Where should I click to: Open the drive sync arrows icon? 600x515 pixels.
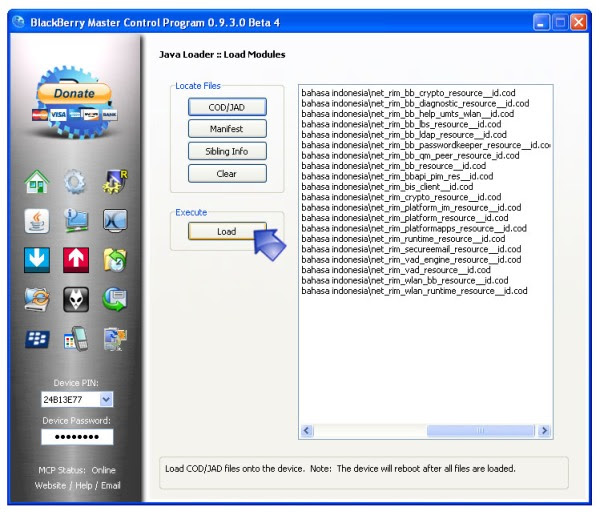pos(37,299)
